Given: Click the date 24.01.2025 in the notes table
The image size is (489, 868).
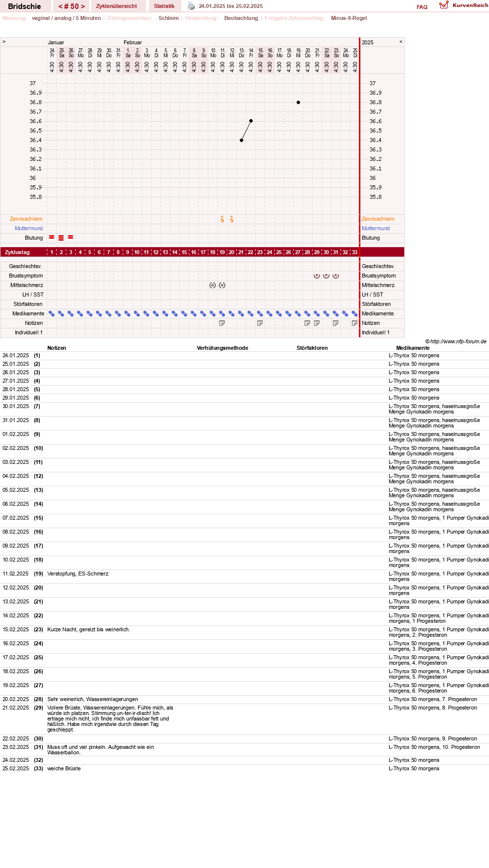Looking at the screenshot, I should (x=16, y=355).
